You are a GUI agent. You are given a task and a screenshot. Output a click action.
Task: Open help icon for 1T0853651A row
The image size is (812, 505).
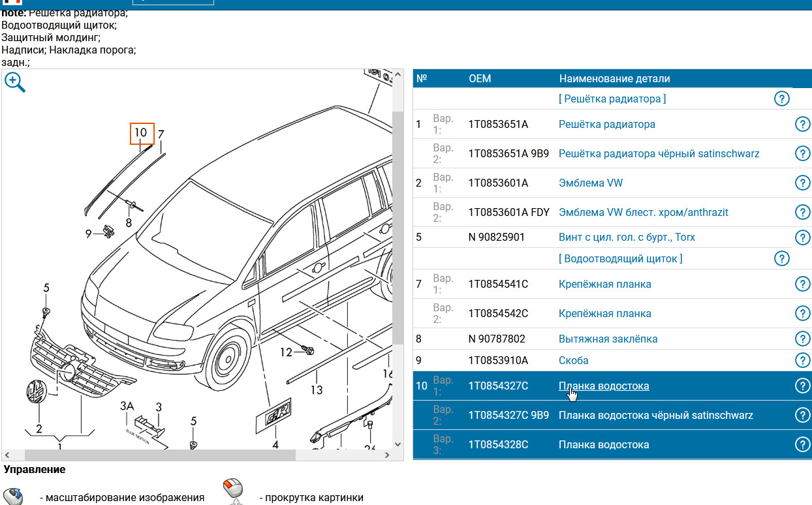(803, 124)
